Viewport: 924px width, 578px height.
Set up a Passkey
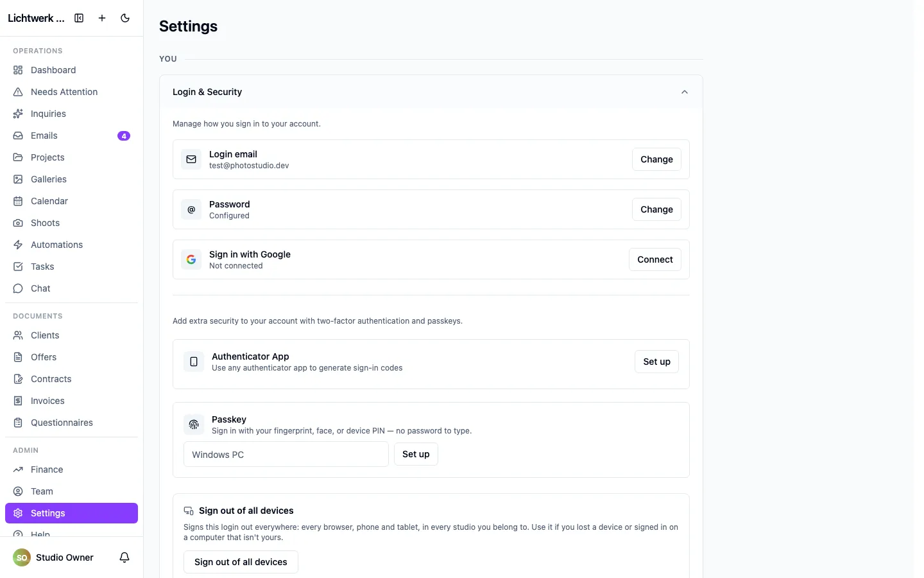[416, 454]
